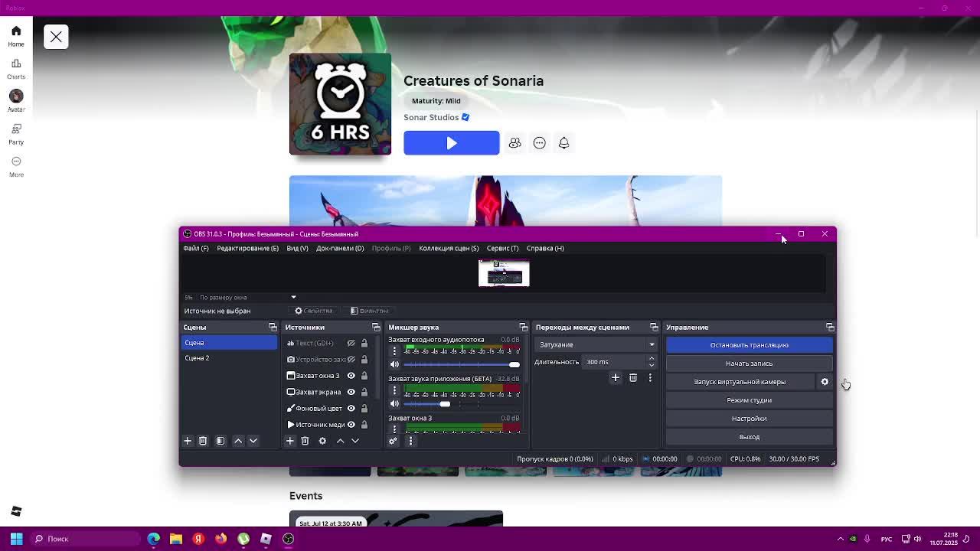Adjust Захват входного аудиопотока volume slider
Screen dimensions: 980x551
click(462, 364)
